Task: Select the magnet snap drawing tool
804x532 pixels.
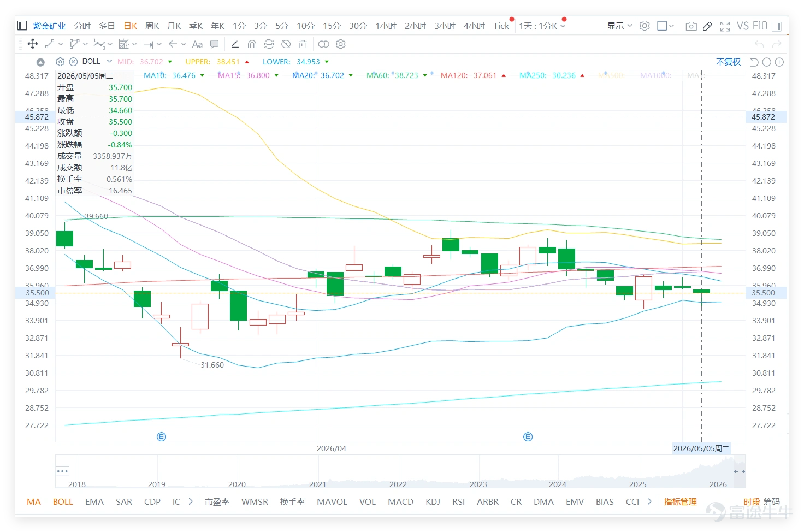Action: tap(252, 44)
